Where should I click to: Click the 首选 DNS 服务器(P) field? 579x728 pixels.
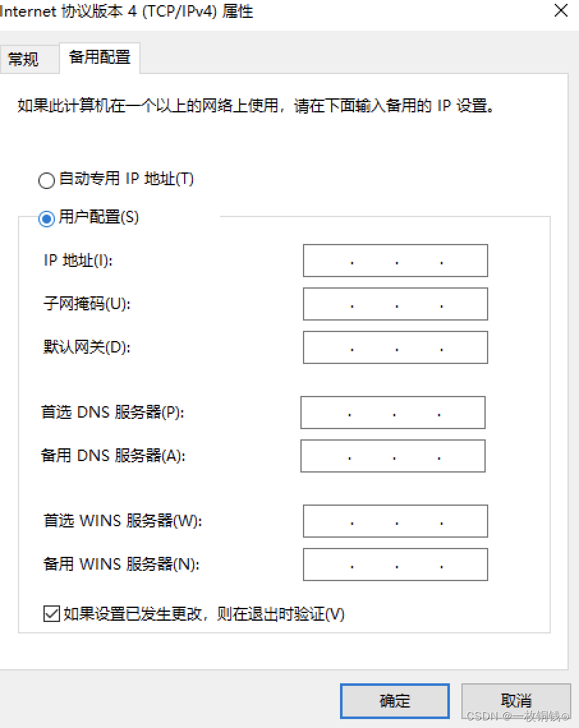pos(392,413)
